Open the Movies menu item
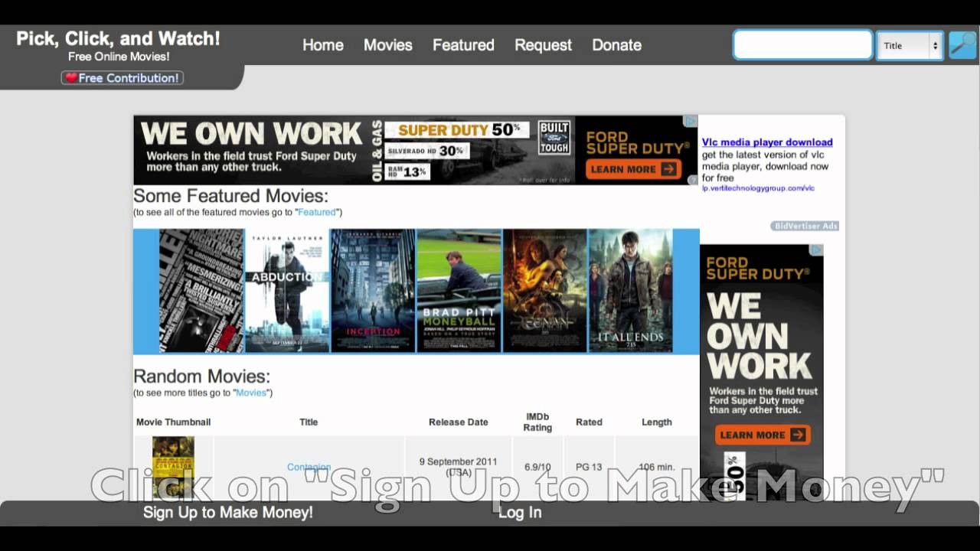The width and height of the screenshot is (980, 551). pos(388,45)
